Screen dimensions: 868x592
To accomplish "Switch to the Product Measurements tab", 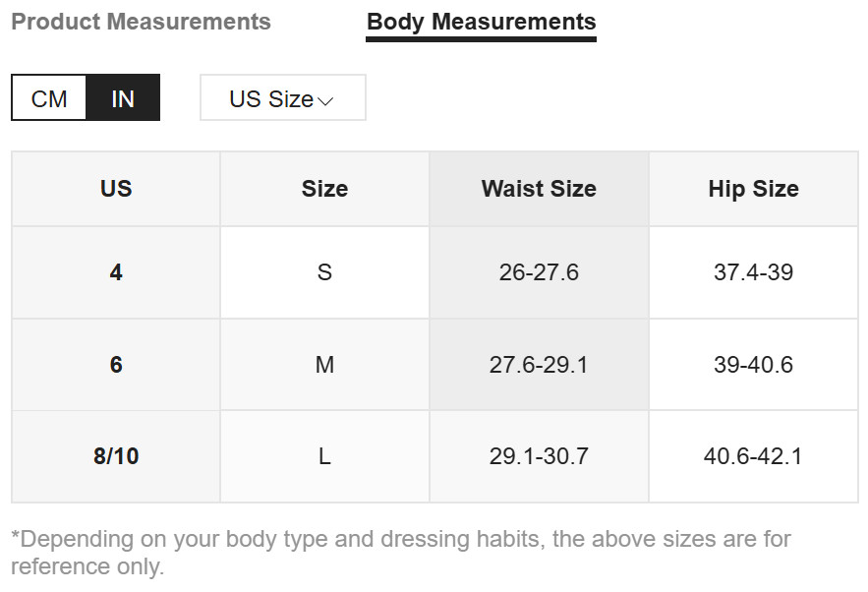I will click(x=141, y=22).
